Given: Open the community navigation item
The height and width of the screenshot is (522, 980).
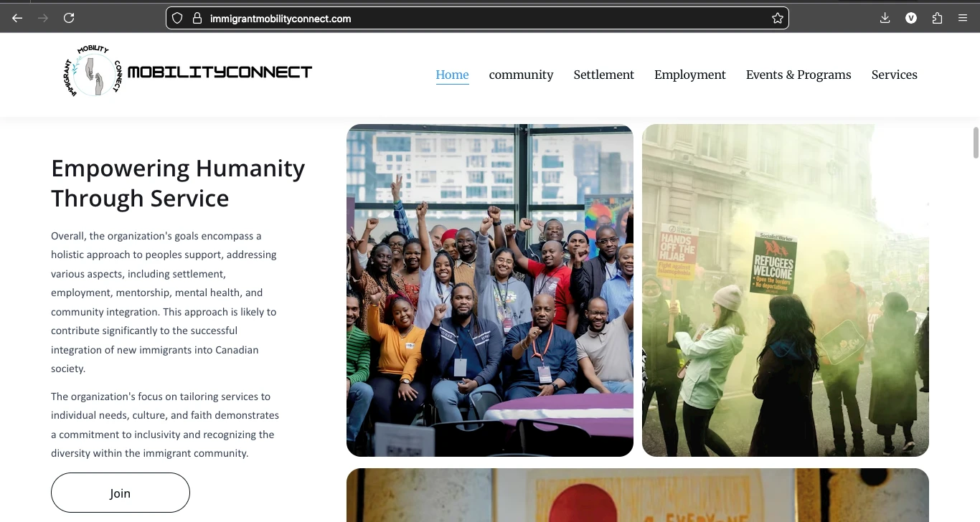Looking at the screenshot, I should click(521, 75).
